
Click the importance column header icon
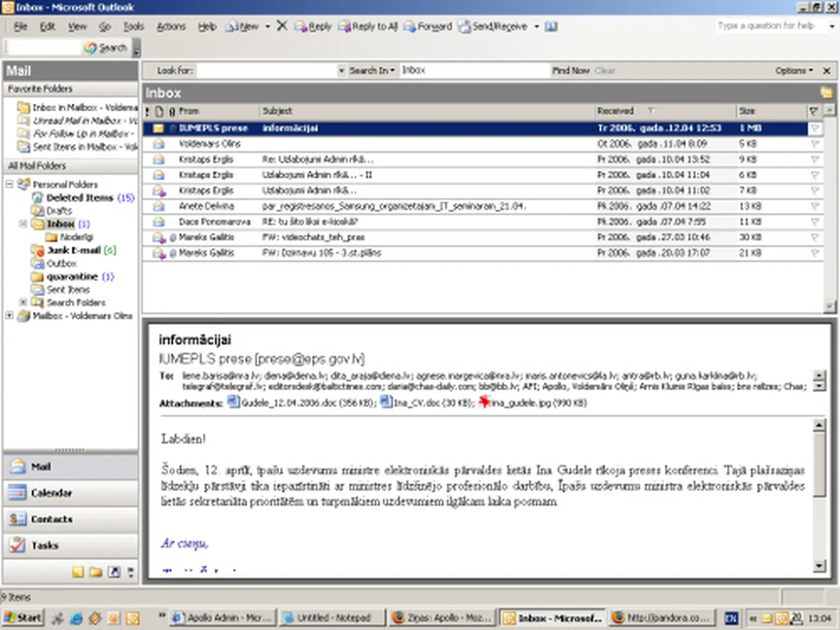[x=147, y=111]
